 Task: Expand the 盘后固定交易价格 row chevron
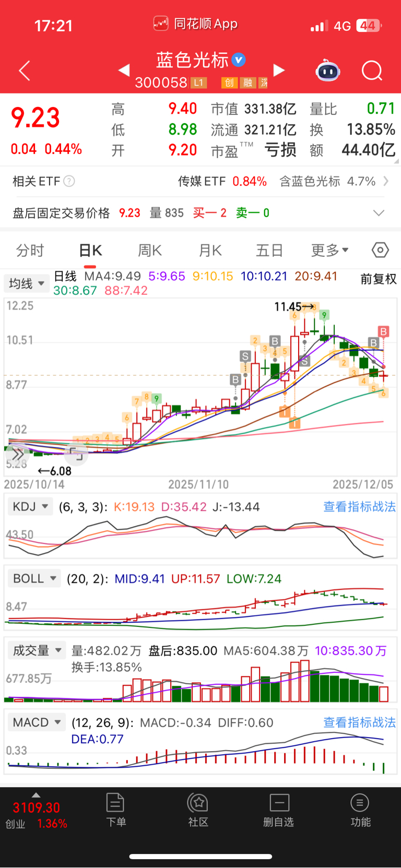(x=379, y=213)
